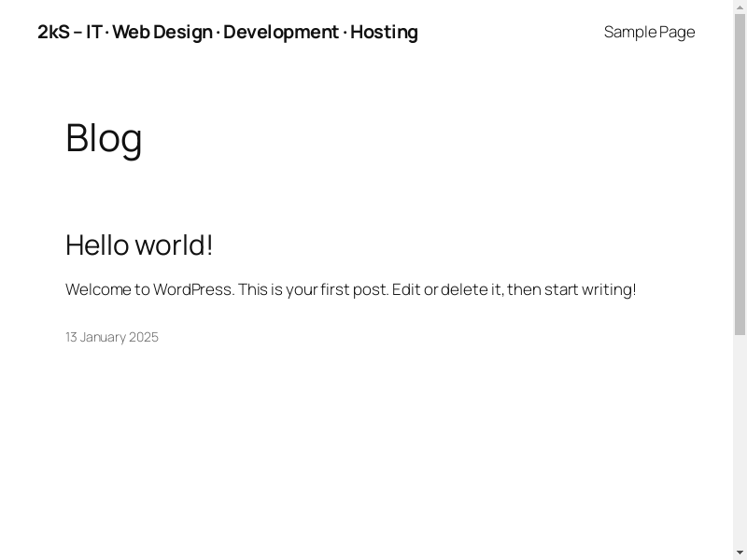
Task: Click 'start writing!' at the excerpt end
Action: pyautogui.click(x=590, y=289)
